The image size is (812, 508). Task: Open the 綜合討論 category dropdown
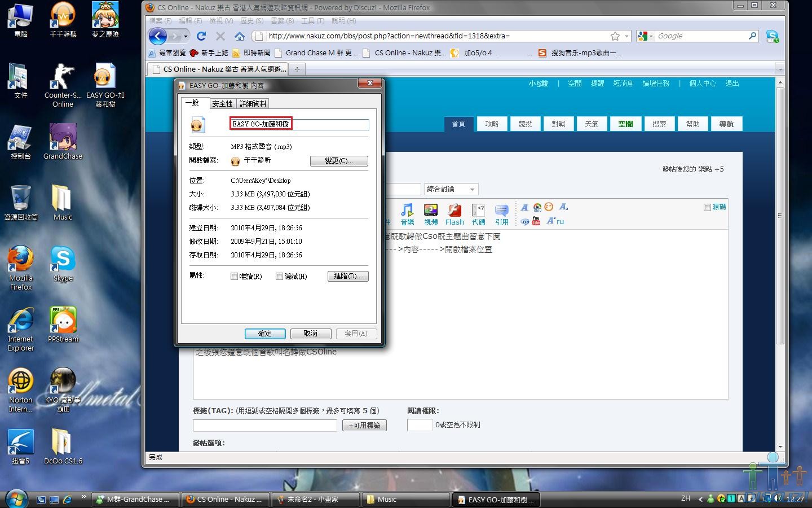tap(451, 189)
